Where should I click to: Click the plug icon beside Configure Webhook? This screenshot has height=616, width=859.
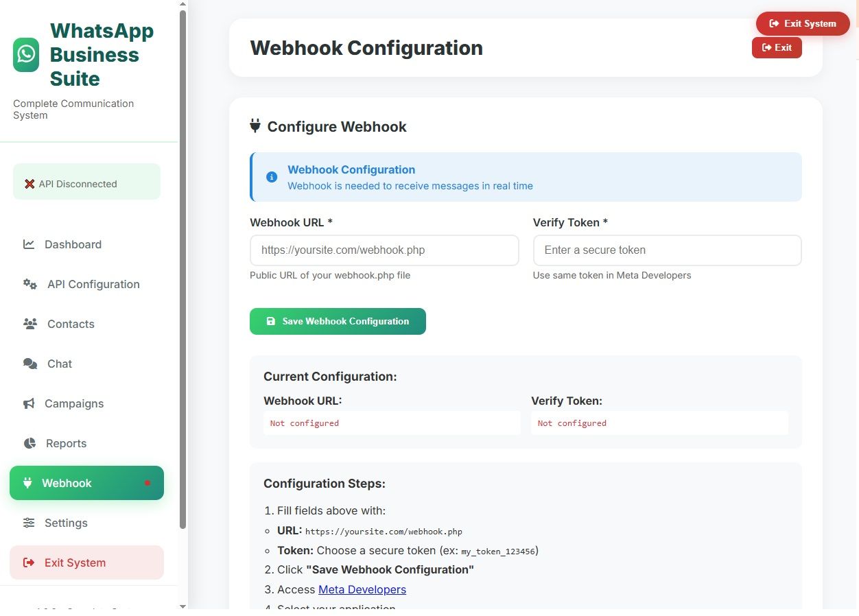pyautogui.click(x=255, y=126)
